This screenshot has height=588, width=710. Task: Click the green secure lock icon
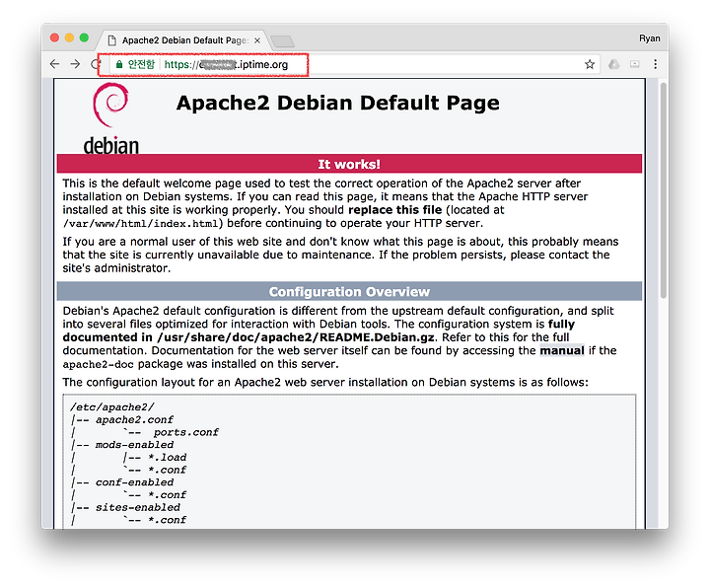pos(119,64)
